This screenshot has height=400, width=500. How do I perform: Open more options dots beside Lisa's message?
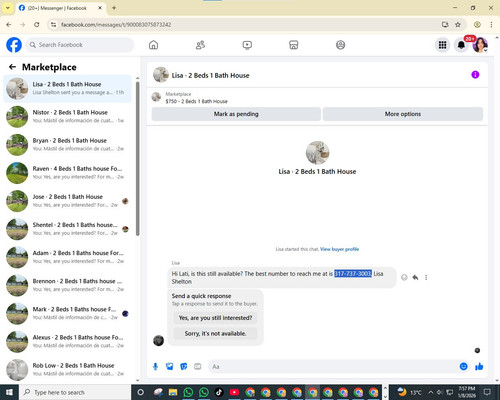[x=426, y=277]
